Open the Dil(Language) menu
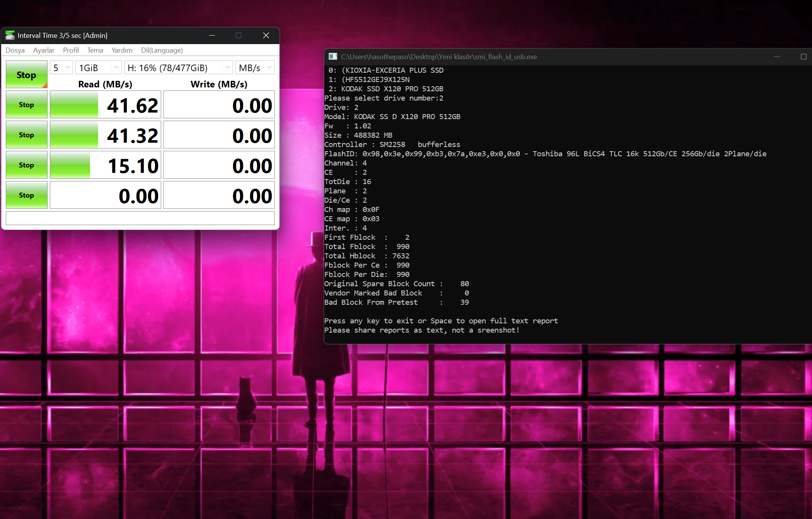This screenshot has height=519, width=812. 162,50
